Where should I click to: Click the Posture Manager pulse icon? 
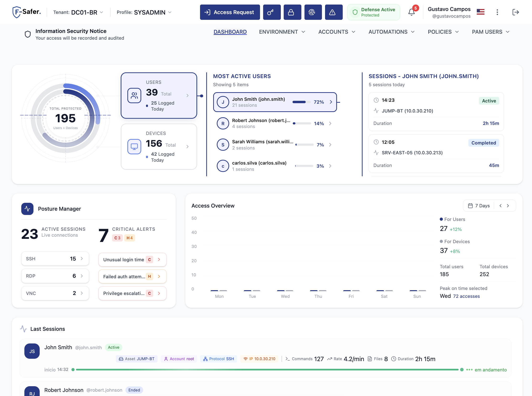pyautogui.click(x=27, y=209)
